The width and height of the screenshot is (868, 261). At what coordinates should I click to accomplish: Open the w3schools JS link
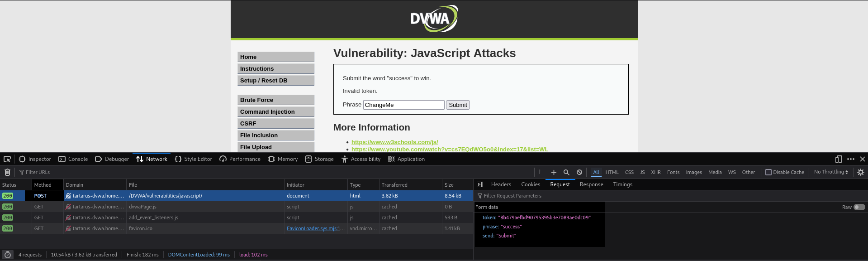coord(394,142)
